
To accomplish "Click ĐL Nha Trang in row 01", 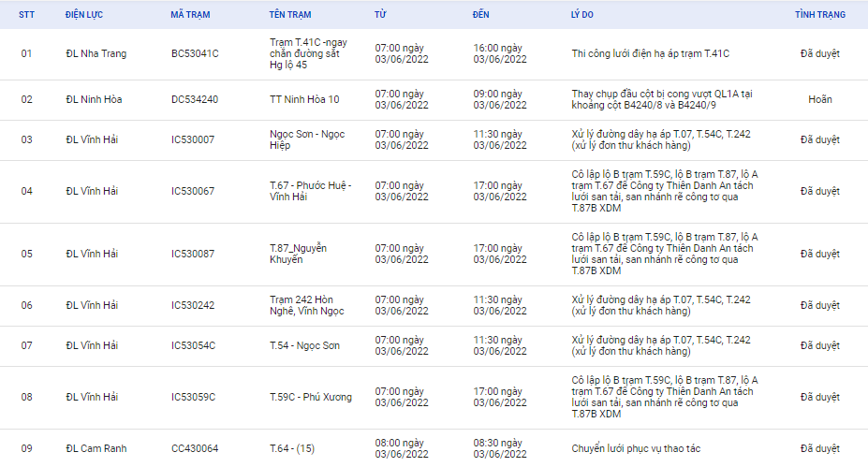I will (x=96, y=53).
